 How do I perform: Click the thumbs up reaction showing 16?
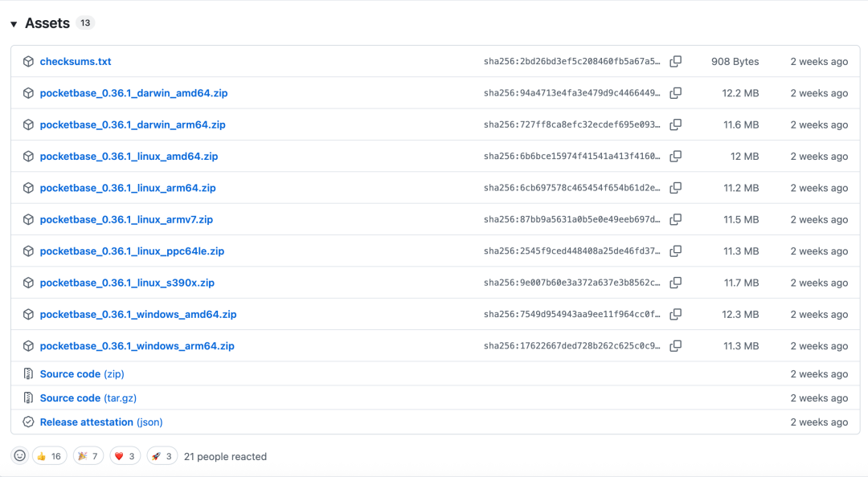click(50, 455)
